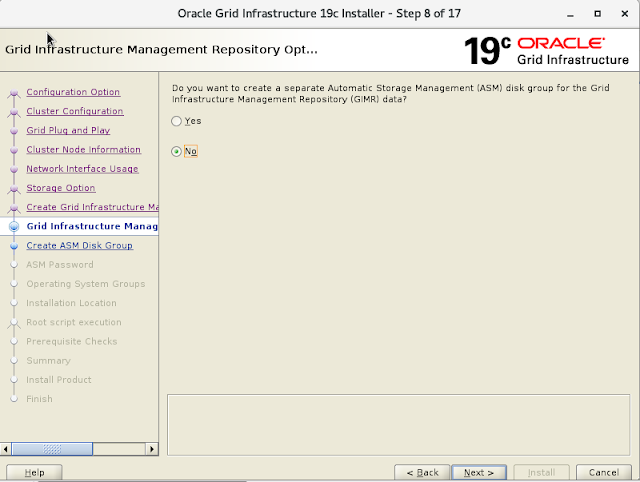640x482 pixels.
Task: Click the Root script execution step label
Action: coord(74,322)
